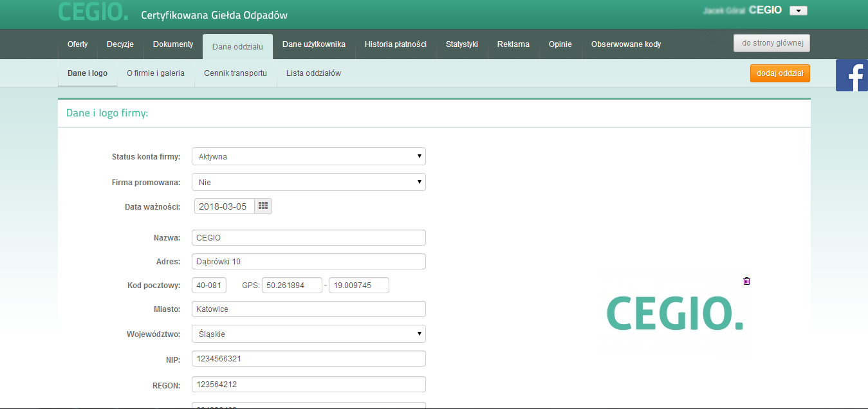The image size is (868, 409).
Task: Open the Facebook side widget icon
Action: pos(852,75)
